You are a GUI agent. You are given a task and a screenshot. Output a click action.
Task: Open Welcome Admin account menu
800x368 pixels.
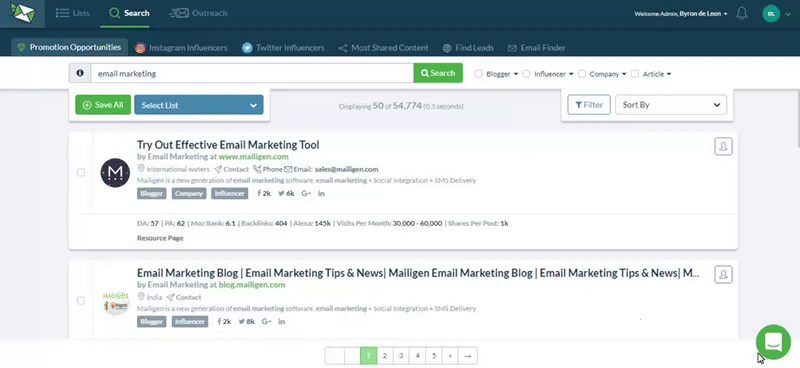681,14
